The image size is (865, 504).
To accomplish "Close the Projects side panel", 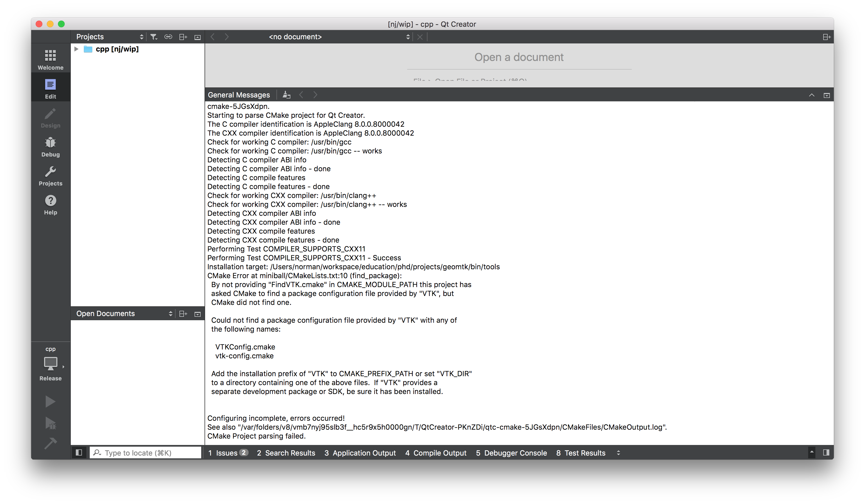I will pyautogui.click(x=197, y=37).
